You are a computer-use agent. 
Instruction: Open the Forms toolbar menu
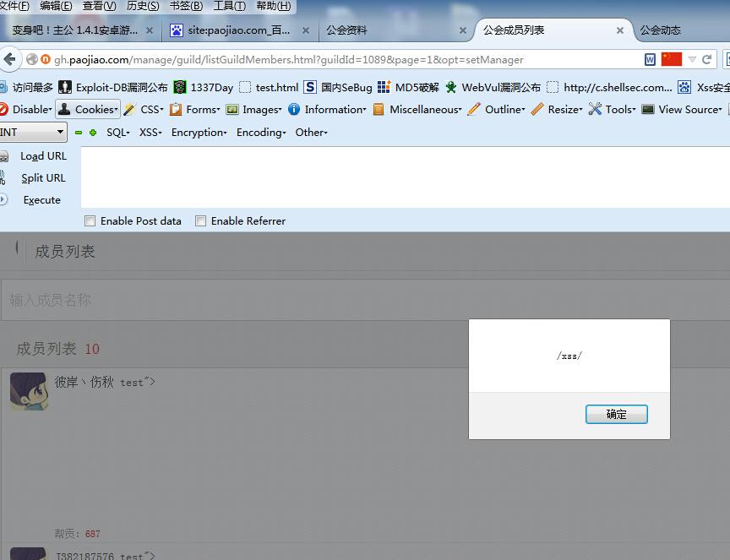coord(194,110)
